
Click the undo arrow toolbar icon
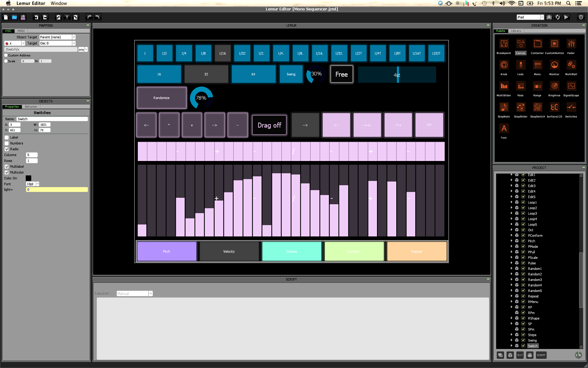tap(89, 17)
